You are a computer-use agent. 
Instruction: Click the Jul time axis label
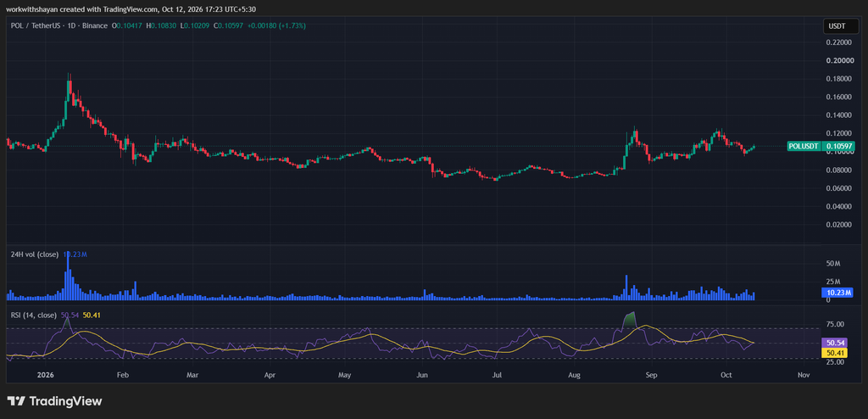click(x=497, y=375)
